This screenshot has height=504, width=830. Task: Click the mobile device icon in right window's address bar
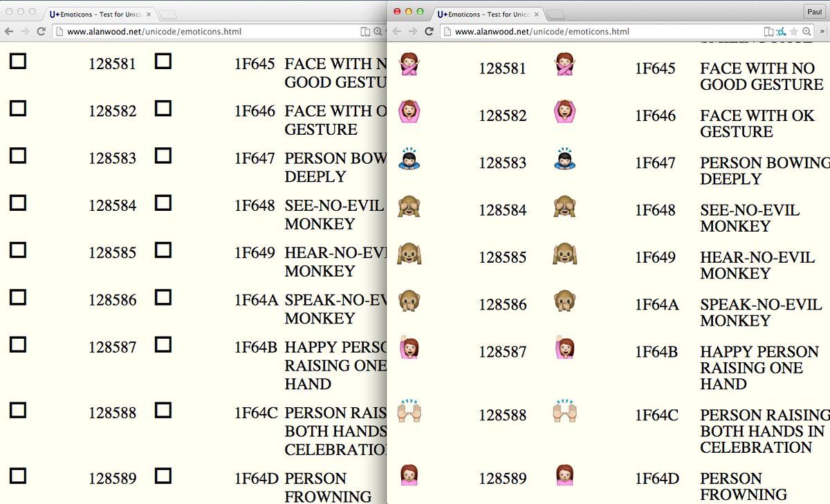(768, 32)
